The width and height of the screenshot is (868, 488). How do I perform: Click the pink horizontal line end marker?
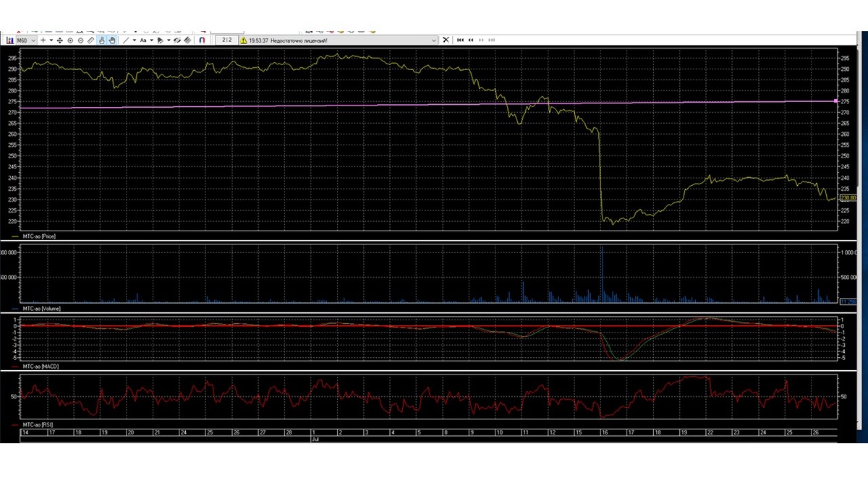[835, 101]
